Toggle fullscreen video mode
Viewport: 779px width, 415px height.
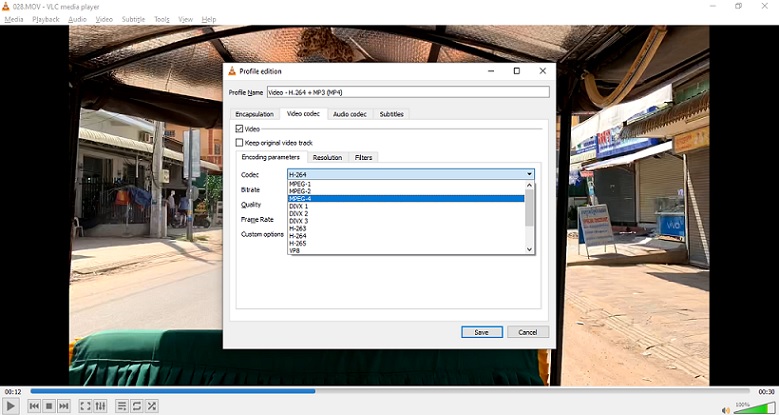[x=85, y=406]
